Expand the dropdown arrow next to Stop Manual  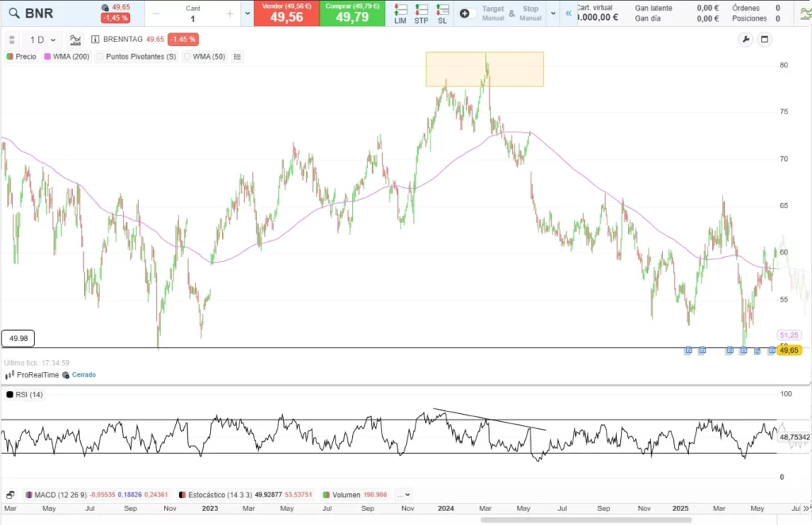553,13
